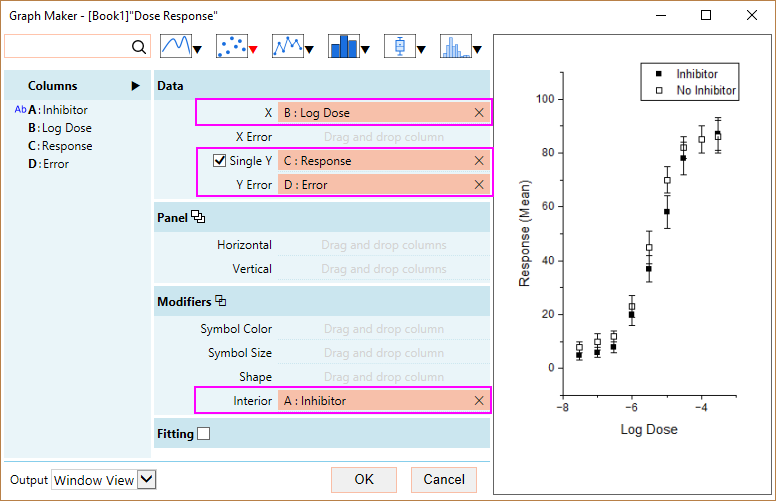Screen dimensions: 776x501
Task: Select the column bar chart icon
Action: point(344,46)
